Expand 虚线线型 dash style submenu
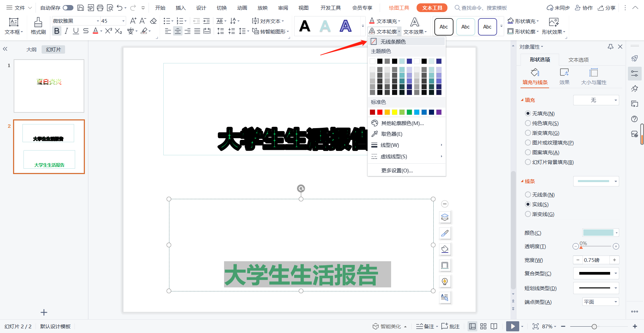This screenshot has height=333, width=644. pos(407,156)
